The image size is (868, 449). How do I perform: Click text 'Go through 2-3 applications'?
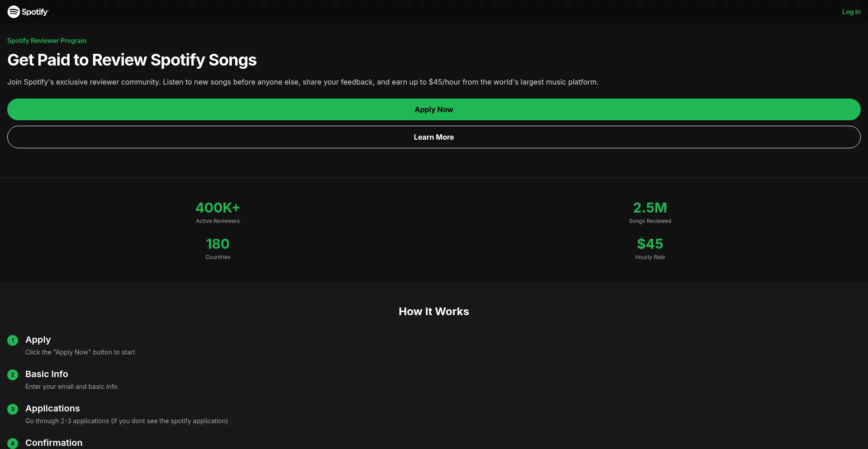67,421
